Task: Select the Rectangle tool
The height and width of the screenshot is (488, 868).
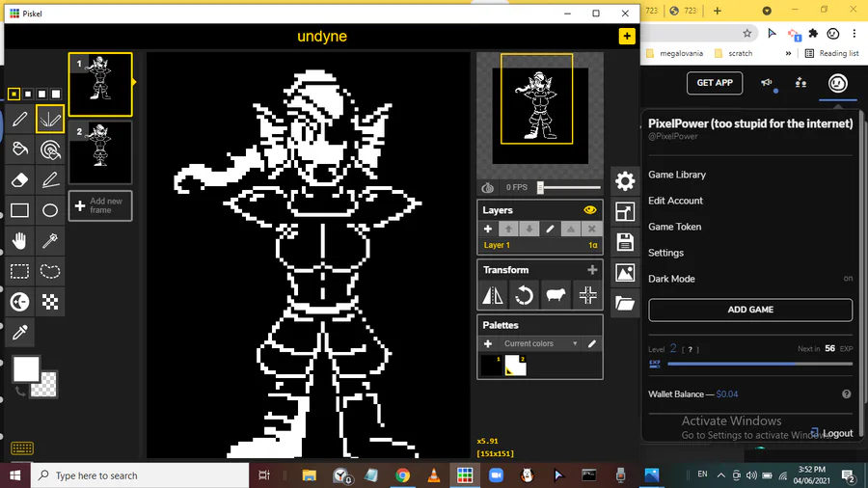Action: (x=20, y=210)
